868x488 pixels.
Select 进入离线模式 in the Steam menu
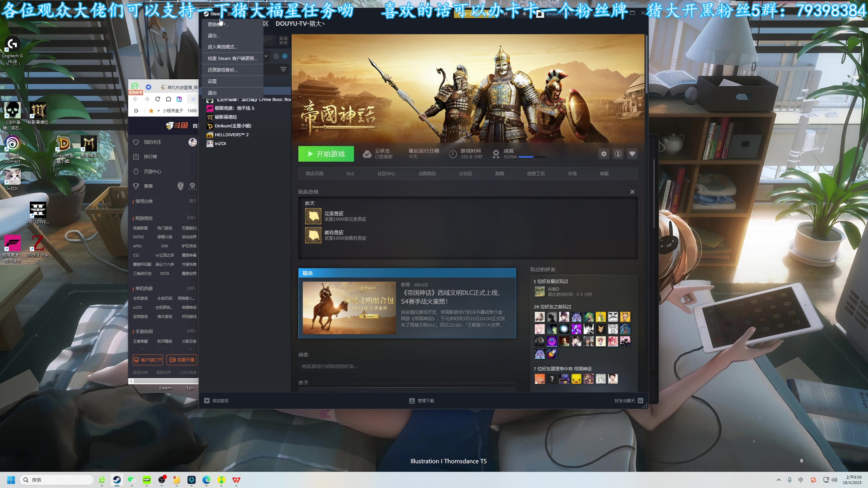click(222, 47)
